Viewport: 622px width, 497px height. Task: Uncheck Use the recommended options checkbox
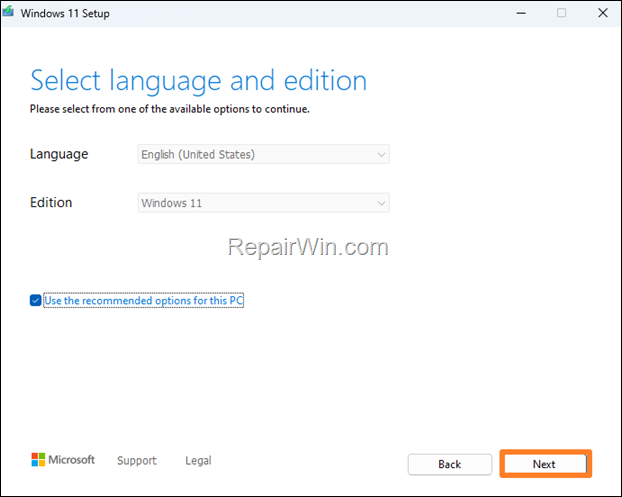[x=35, y=300]
